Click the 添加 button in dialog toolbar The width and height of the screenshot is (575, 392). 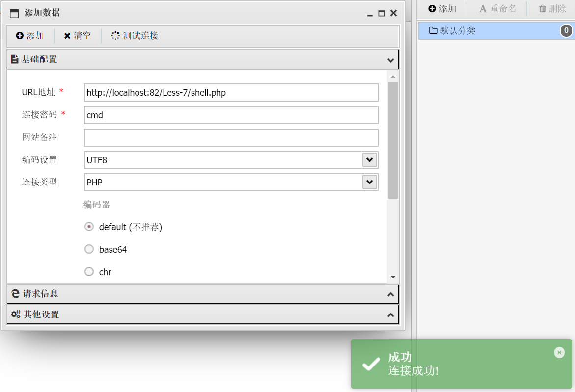tap(30, 36)
